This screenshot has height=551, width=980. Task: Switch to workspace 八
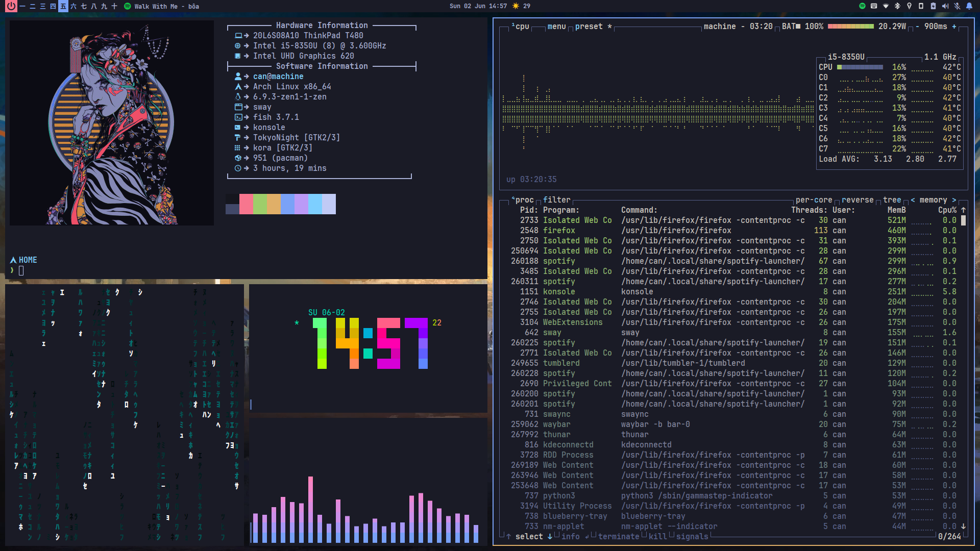tap(94, 6)
